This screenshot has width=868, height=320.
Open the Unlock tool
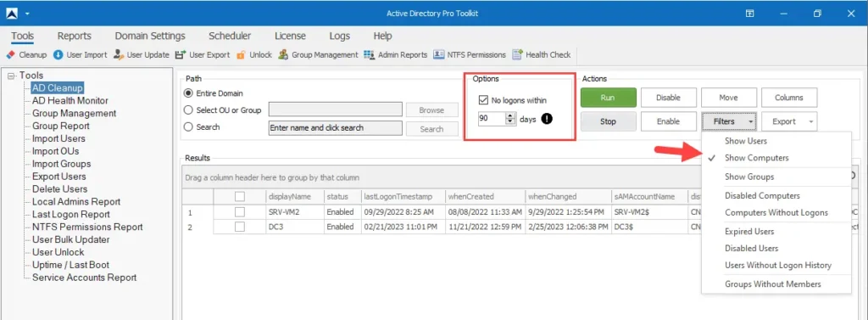coord(254,55)
